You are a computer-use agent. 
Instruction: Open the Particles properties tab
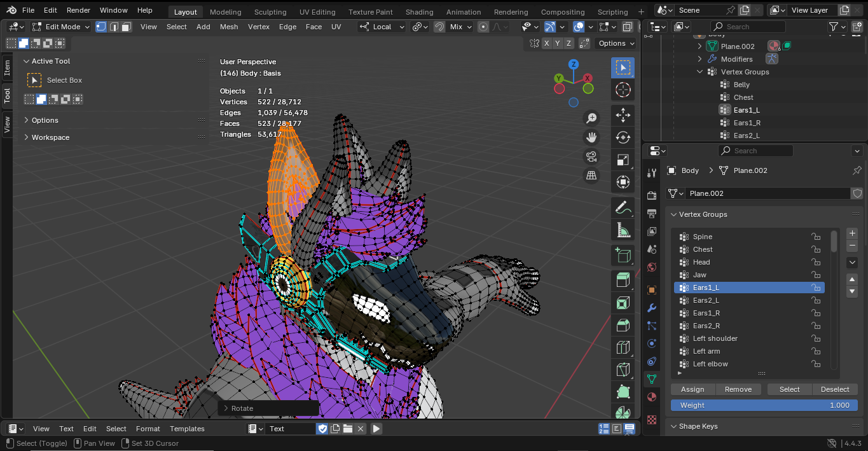[x=651, y=326]
